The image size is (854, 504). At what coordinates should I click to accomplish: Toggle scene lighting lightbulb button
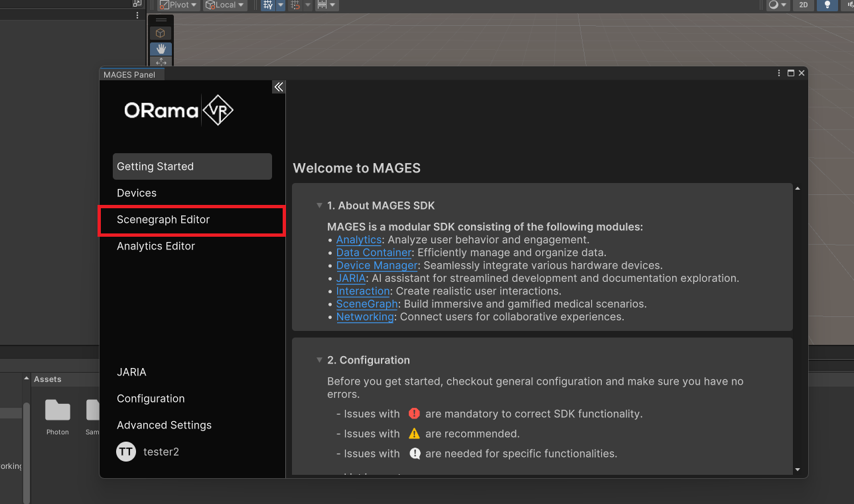[x=827, y=5]
